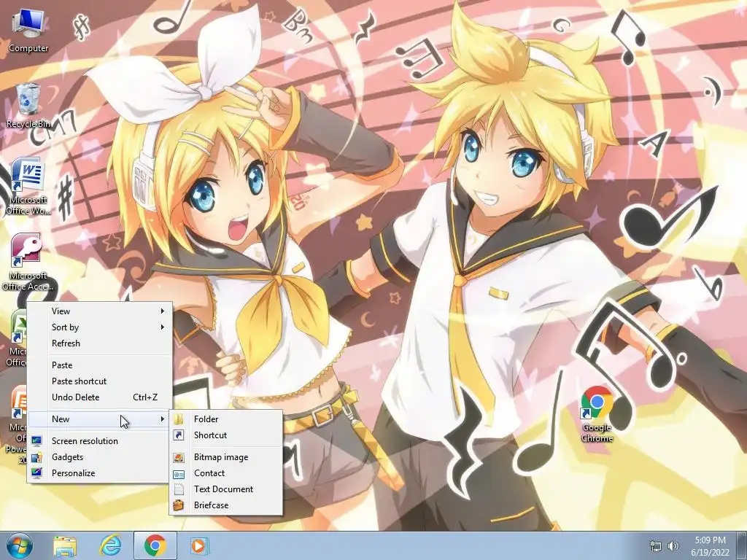Open Windows Explorer from the taskbar
Image resolution: width=747 pixels, height=560 pixels.
(x=65, y=545)
